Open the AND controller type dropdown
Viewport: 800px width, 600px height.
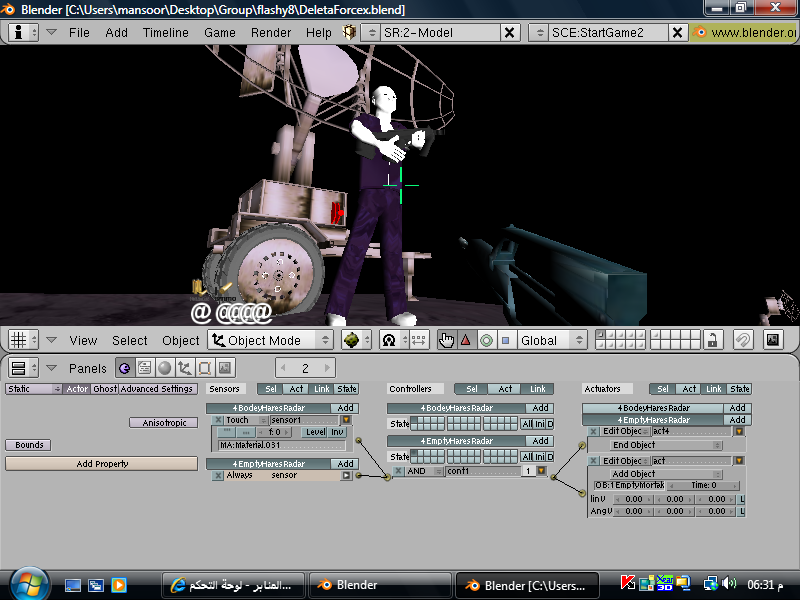point(424,471)
